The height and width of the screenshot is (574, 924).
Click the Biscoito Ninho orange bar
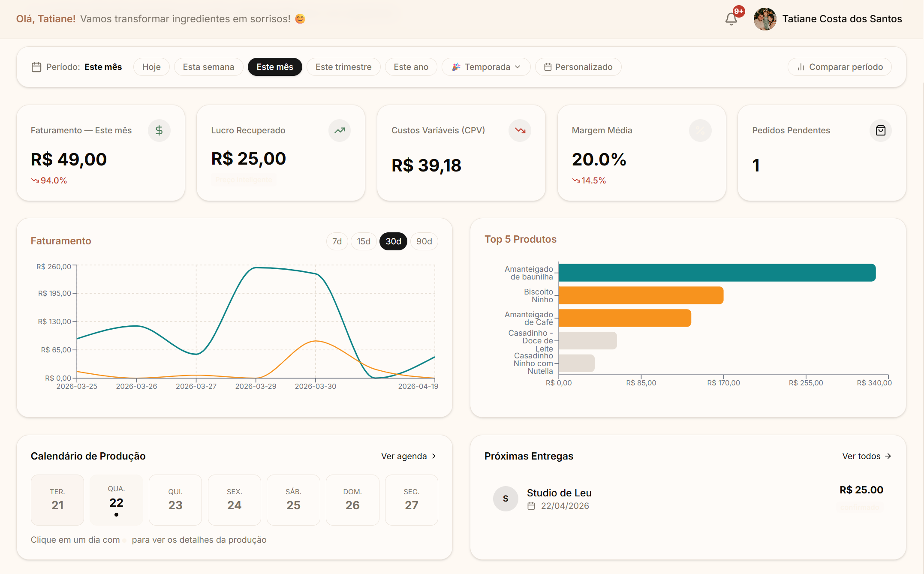[641, 295]
